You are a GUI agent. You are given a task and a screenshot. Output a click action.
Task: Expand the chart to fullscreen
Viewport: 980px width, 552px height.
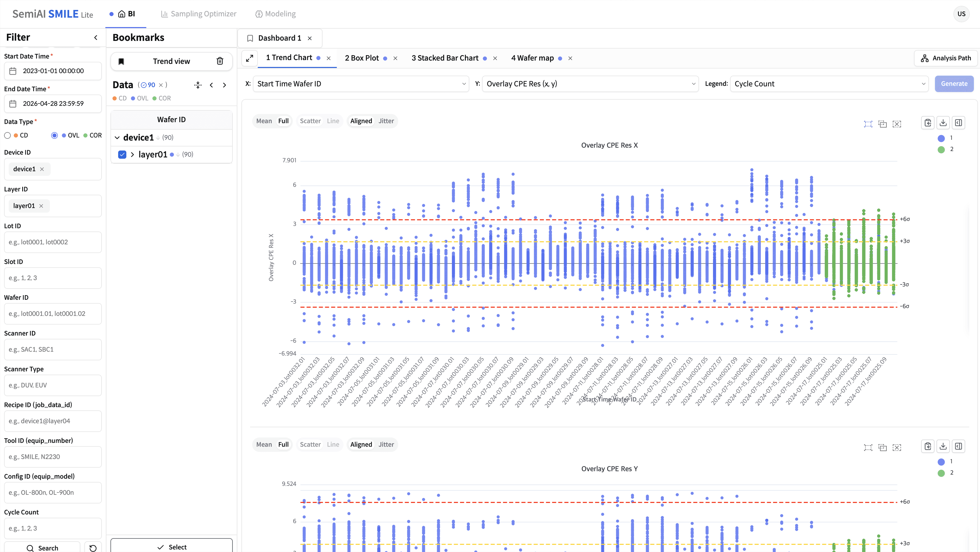tap(250, 58)
